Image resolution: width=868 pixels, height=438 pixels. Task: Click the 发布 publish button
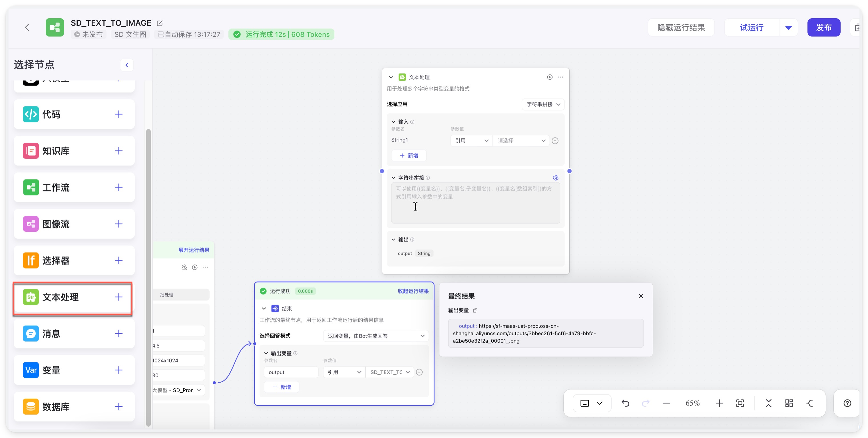click(x=823, y=28)
